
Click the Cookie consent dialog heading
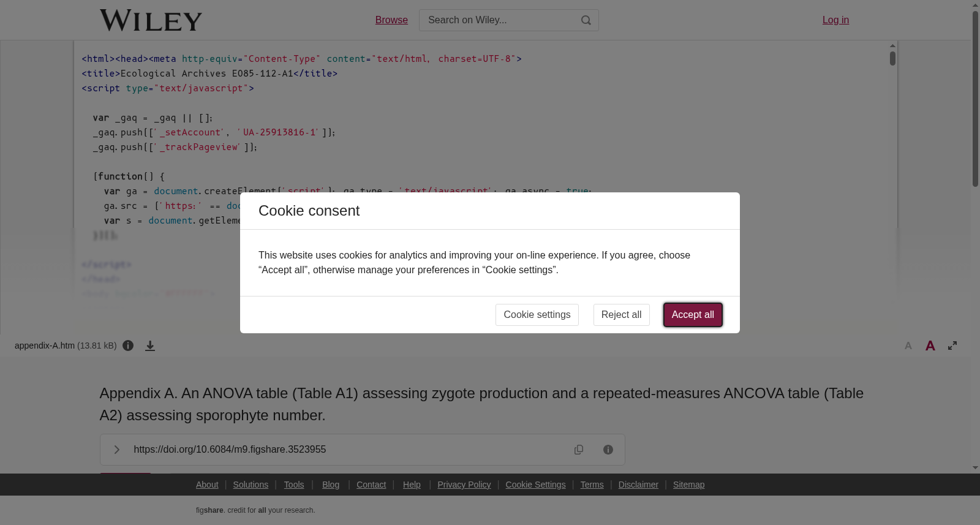(x=309, y=211)
